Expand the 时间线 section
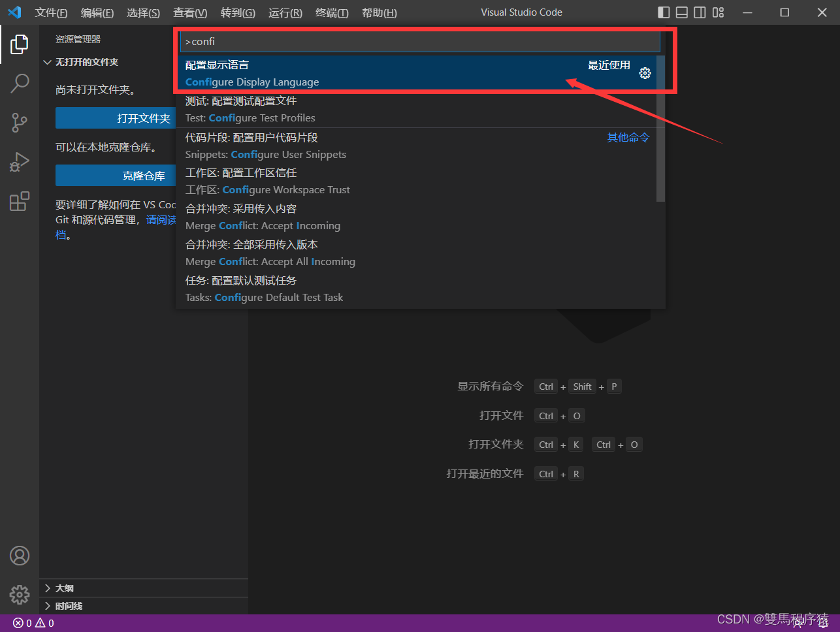 tap(144, 606)
